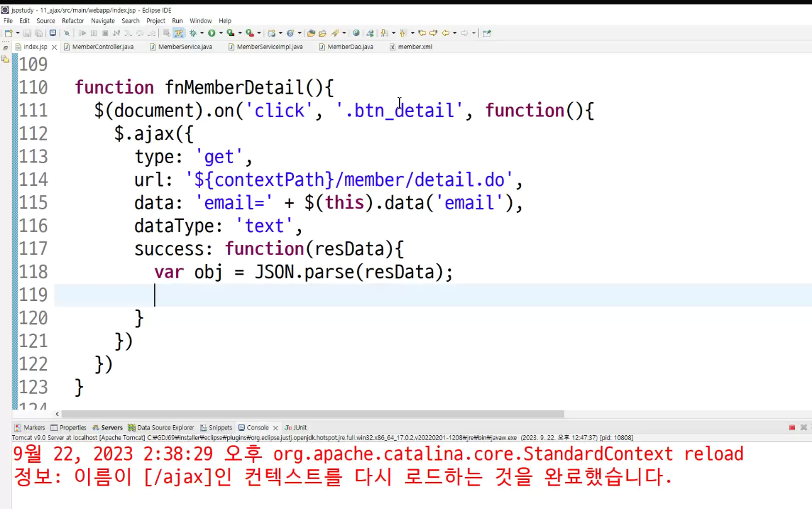Image resolution: width=812 pixels, height=509 pixels.
Task: Open the Back history dropdown arrow
Action: pyautogui.click(x=454, y=33)
